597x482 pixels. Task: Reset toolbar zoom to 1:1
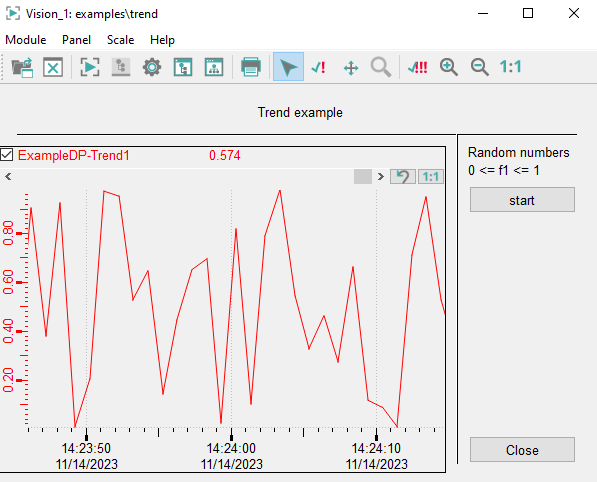pyautogui.click(x=510, y=67)
